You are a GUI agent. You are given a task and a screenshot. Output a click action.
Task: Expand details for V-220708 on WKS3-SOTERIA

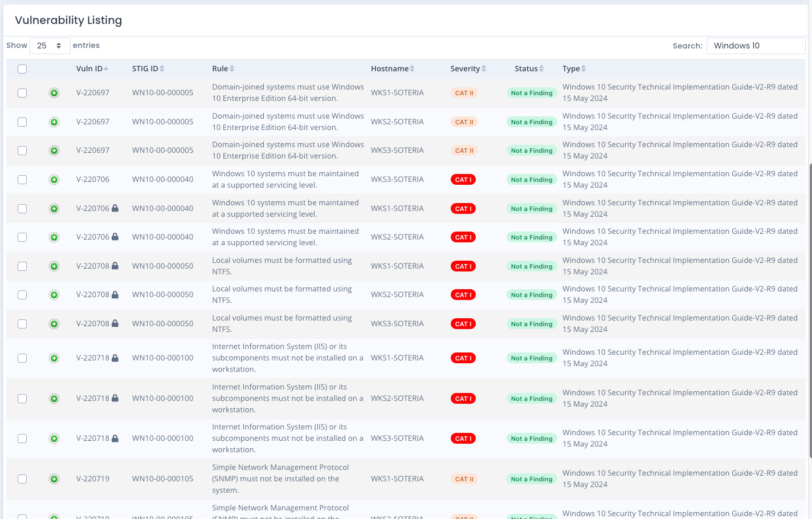pyautogui.click(x=54, y=324)
